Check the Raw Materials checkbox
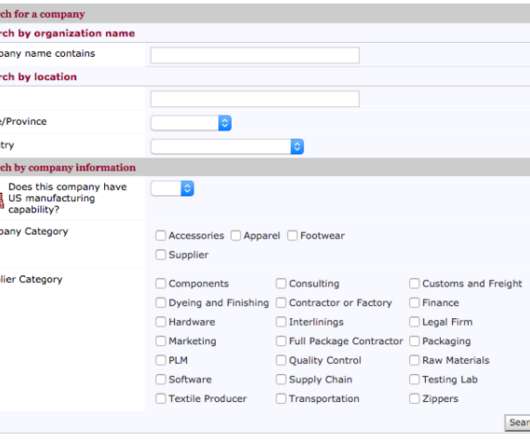This screenshot has height=443, width=530. [x=414, y=360]
